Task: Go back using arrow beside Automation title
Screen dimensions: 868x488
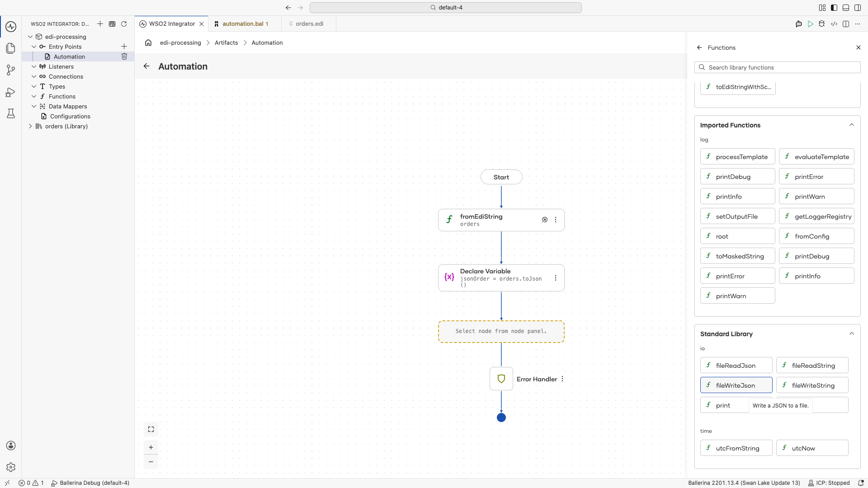Action: tap(146, 66)
